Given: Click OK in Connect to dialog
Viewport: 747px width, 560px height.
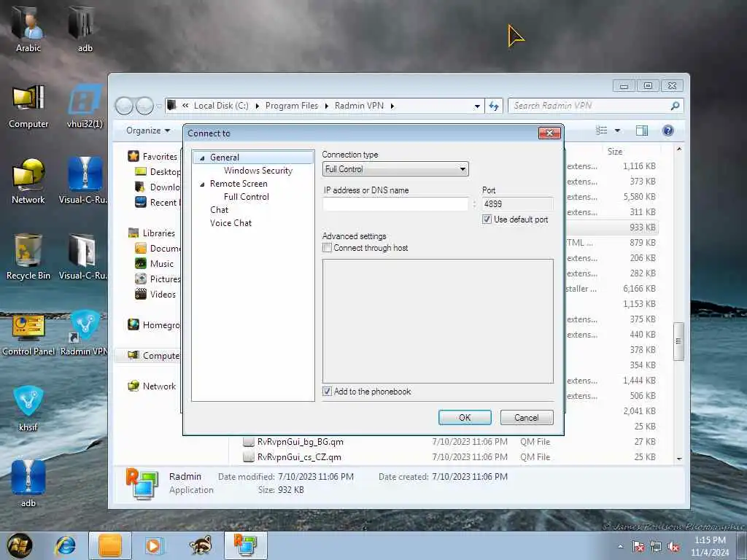Looking at the screenshot, I should tap(465, 418).
